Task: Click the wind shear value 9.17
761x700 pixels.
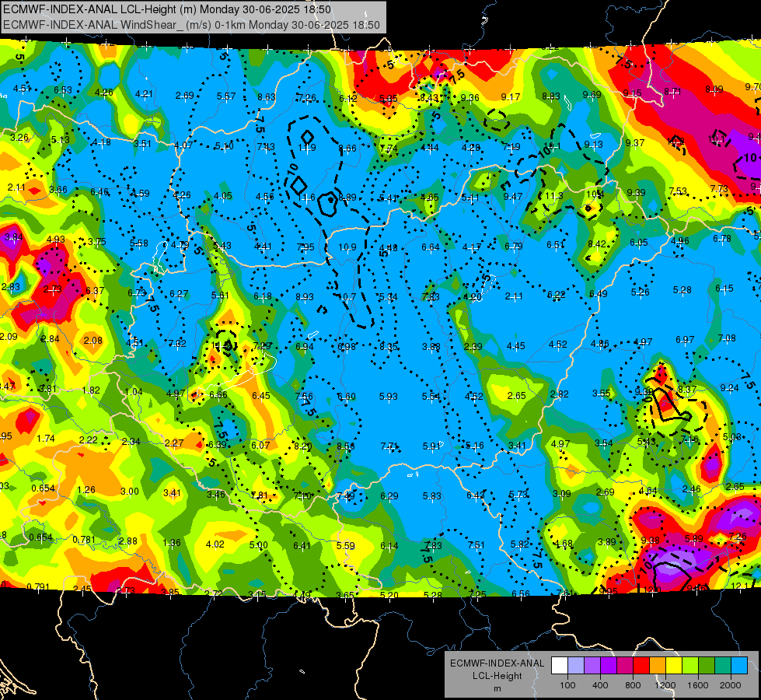Action: point(511,97)
